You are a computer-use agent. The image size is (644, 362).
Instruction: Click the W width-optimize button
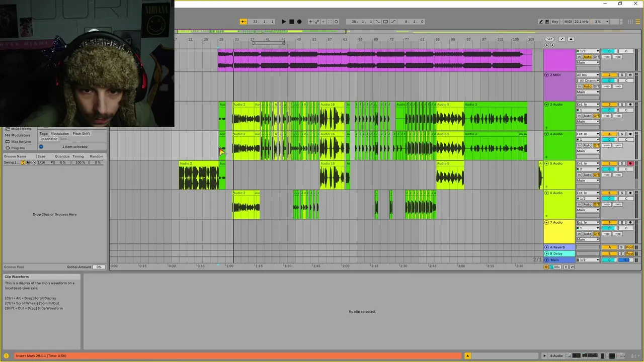pos(572,267)
